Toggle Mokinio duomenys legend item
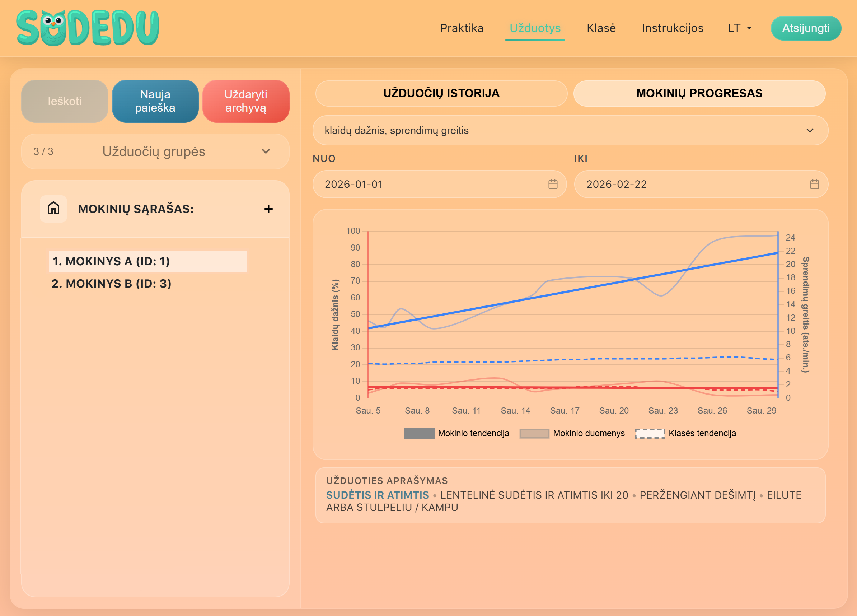This screenshot has height=616, width=857. tap(572, 433)
